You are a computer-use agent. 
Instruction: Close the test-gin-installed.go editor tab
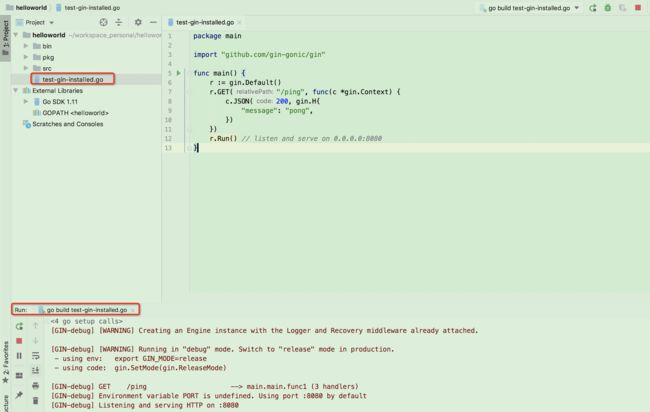coord(240,22)
